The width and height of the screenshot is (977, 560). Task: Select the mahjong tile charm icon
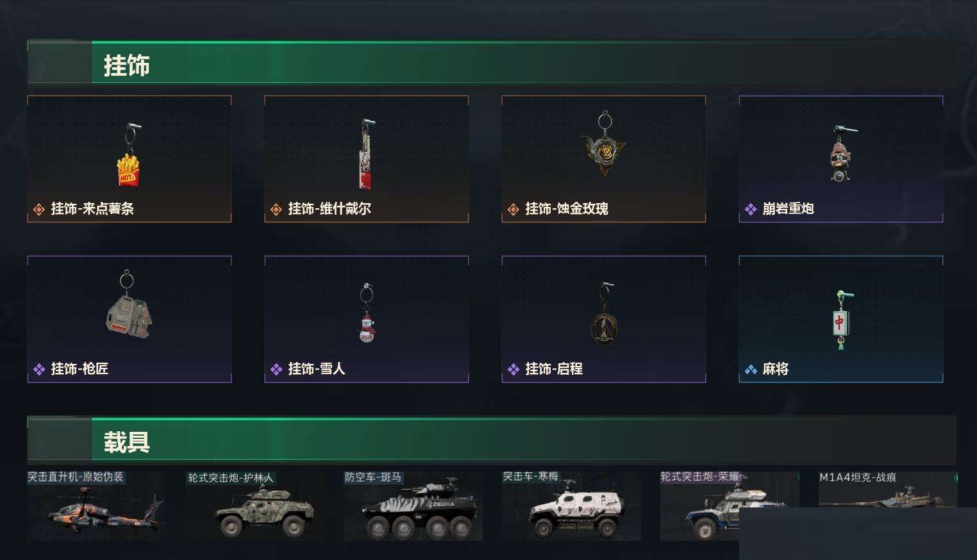pyautogui.click(x=840, y=319)
